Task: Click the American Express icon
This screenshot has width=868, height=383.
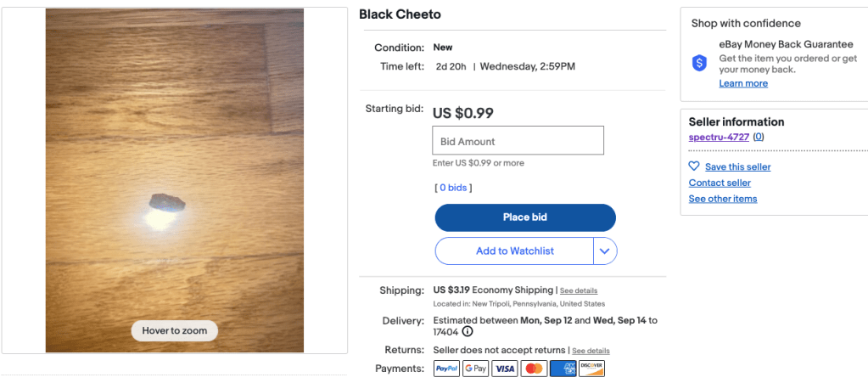Action: pos(563,369)
